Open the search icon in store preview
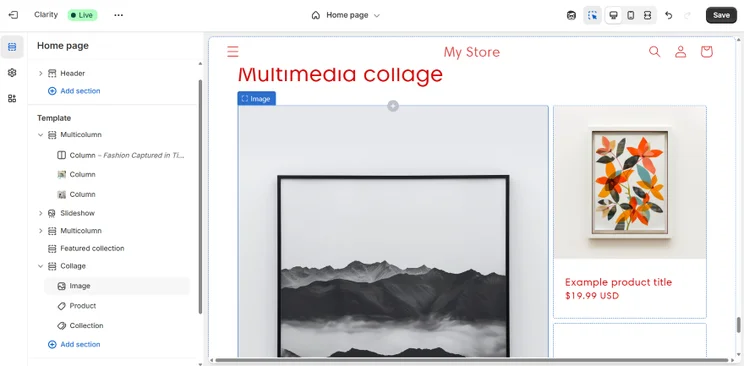The width and height of the screenshot is (744, 366). coord(655,51)
